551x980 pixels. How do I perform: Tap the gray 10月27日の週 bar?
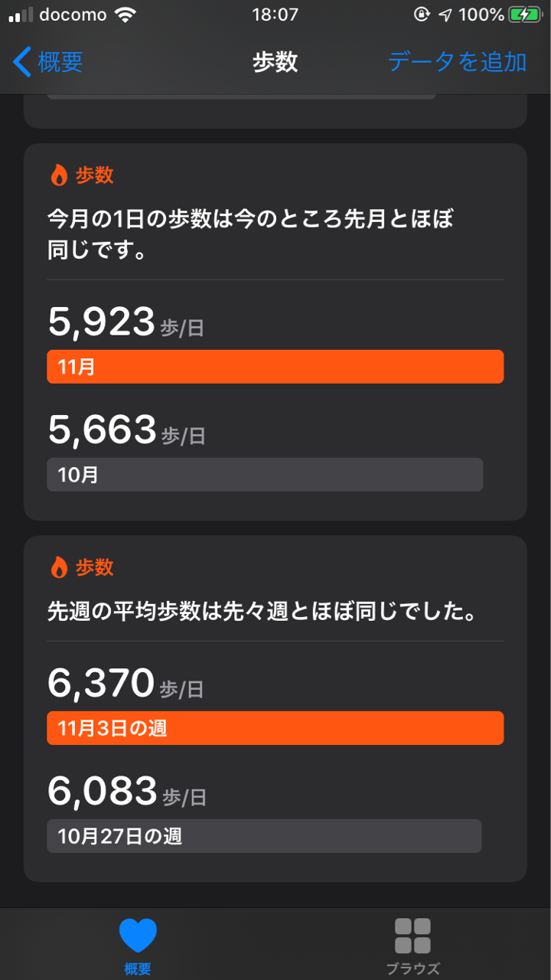point(264,836)
